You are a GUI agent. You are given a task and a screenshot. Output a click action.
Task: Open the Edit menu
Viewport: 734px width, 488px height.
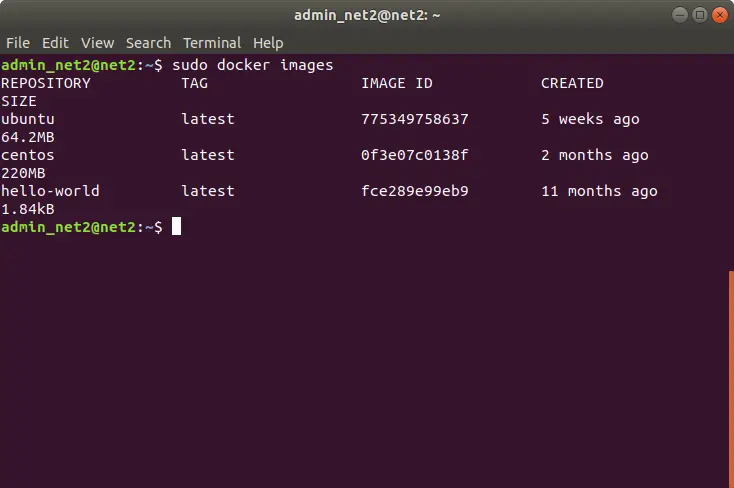click(x=55, y=43)
